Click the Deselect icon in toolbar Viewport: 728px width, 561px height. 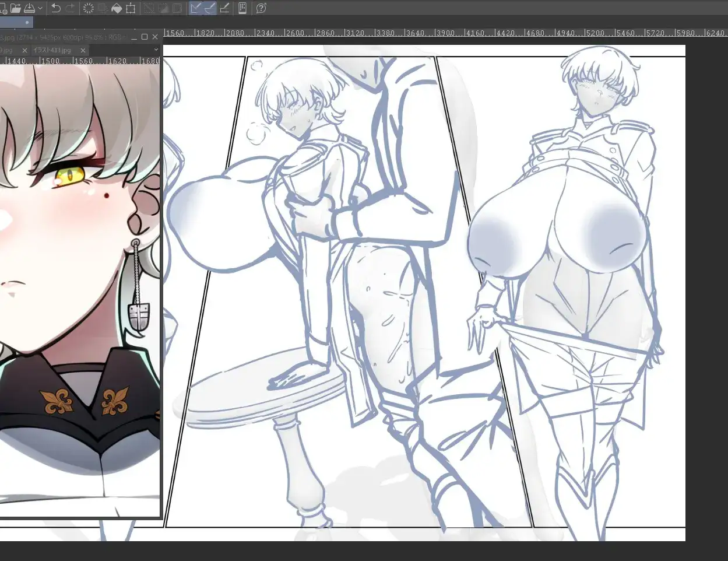(x=149, y=8)
